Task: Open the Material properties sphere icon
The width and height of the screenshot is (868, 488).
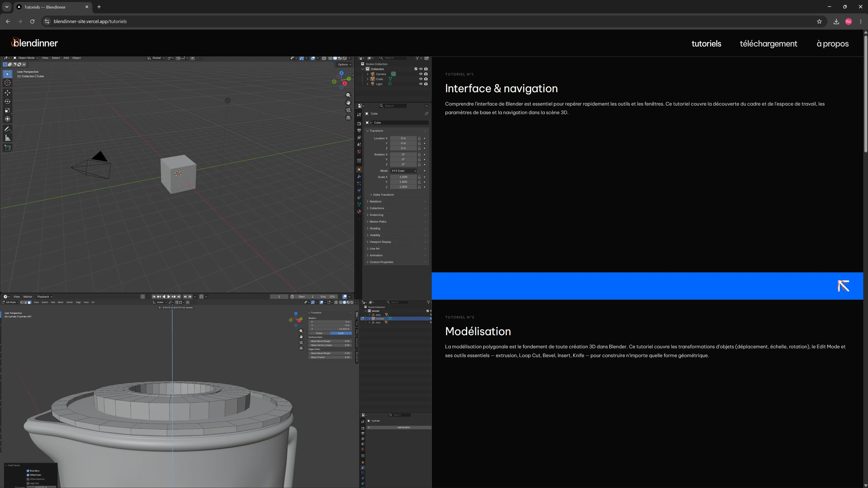Action: [x=359, y=212]
